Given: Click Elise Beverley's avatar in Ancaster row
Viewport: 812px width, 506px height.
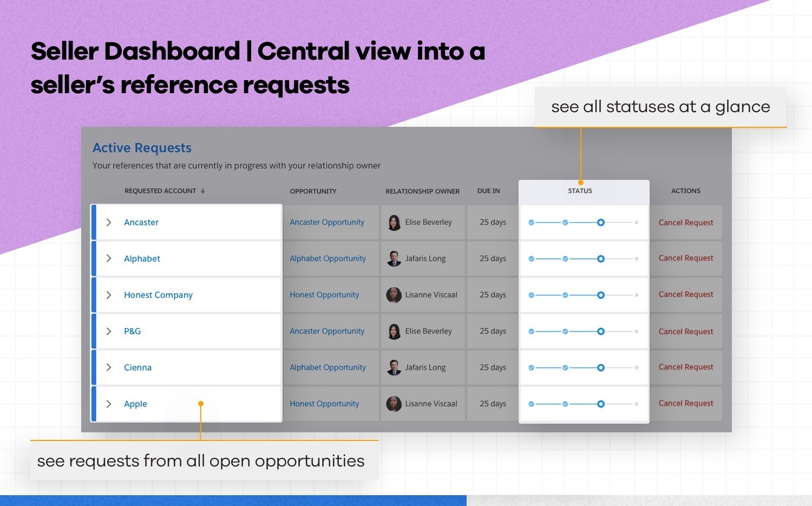Looking at the screenshot, I should click(394, 223).
